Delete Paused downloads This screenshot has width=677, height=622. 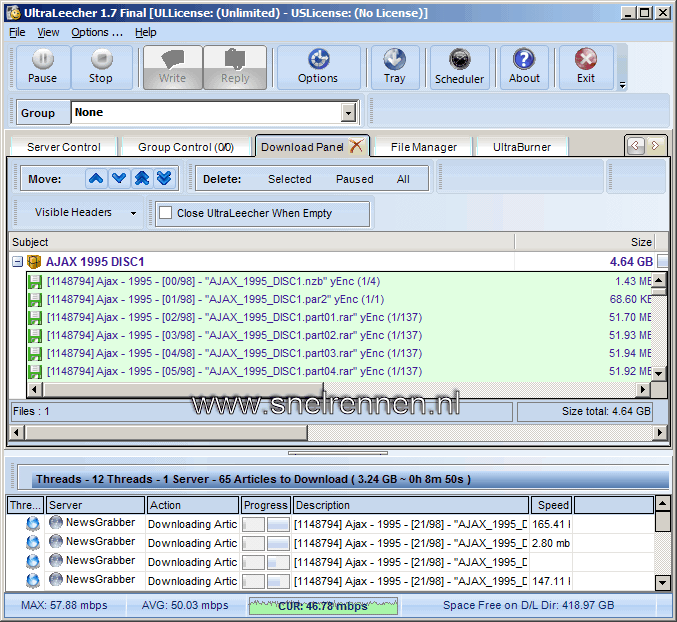click(355, 179)
